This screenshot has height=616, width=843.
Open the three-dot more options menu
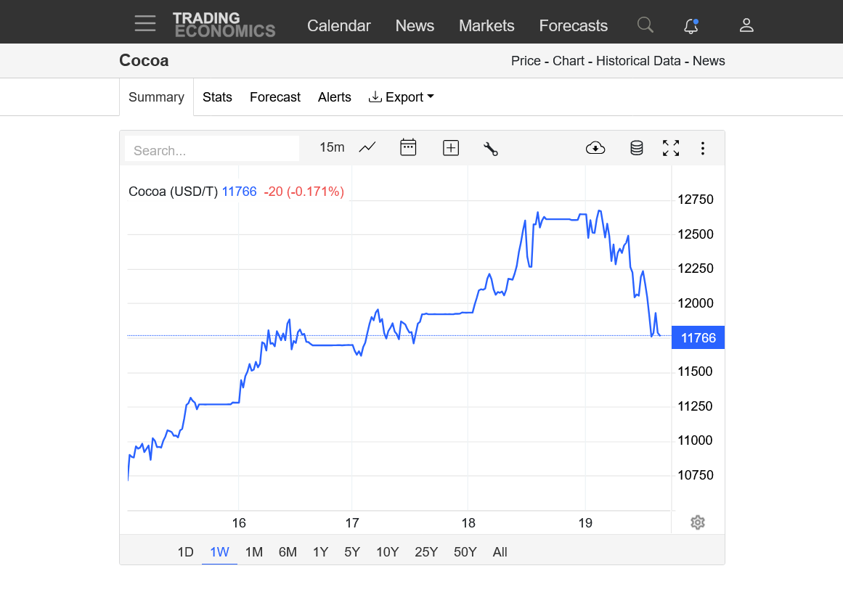(x=702, y=148)
